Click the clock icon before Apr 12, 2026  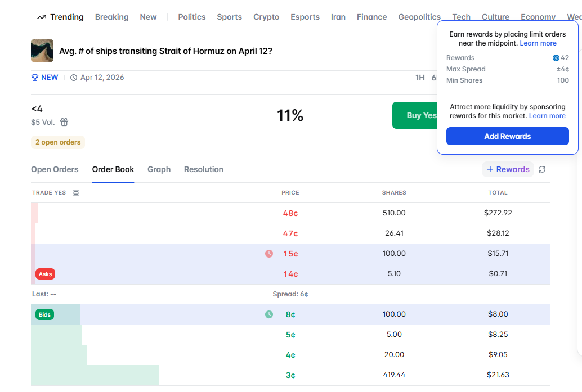coord(74,78)
